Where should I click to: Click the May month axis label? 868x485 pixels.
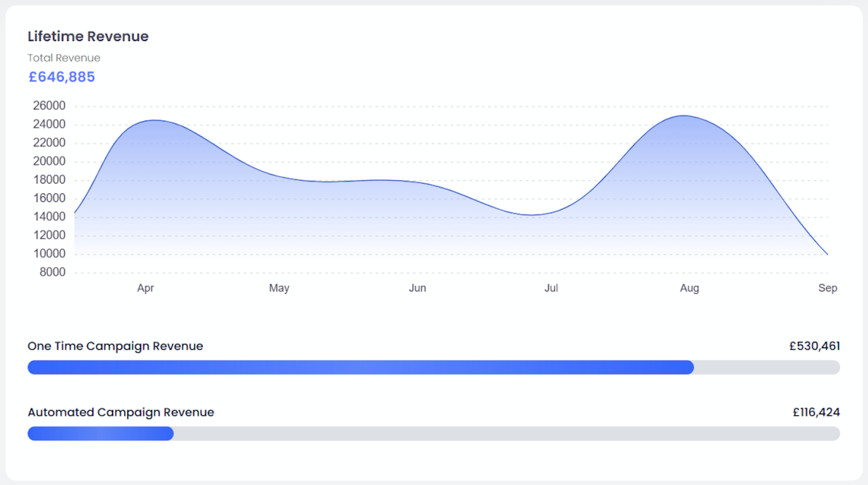(x=279, y=288)
